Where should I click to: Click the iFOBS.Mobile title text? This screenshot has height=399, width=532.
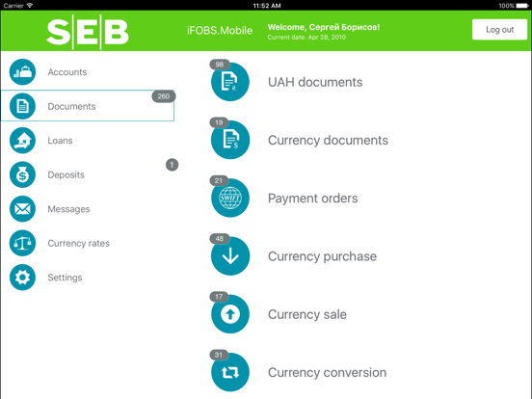click(220, 31)
